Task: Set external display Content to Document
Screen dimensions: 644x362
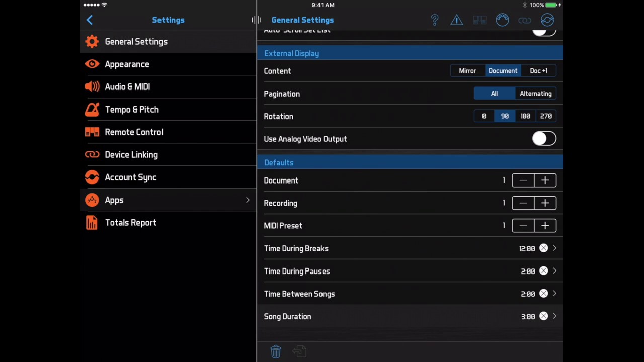Action: [503, 71]
